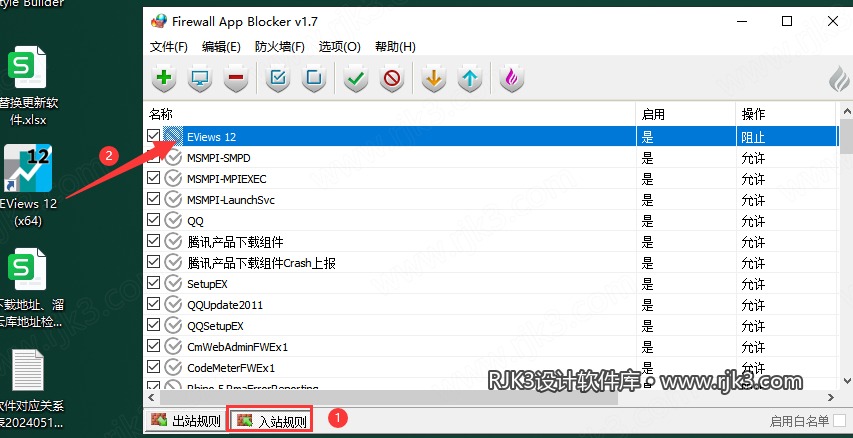Uncheck the MSMPI-MPIEXEC rule checkbox

click(154, 178)
